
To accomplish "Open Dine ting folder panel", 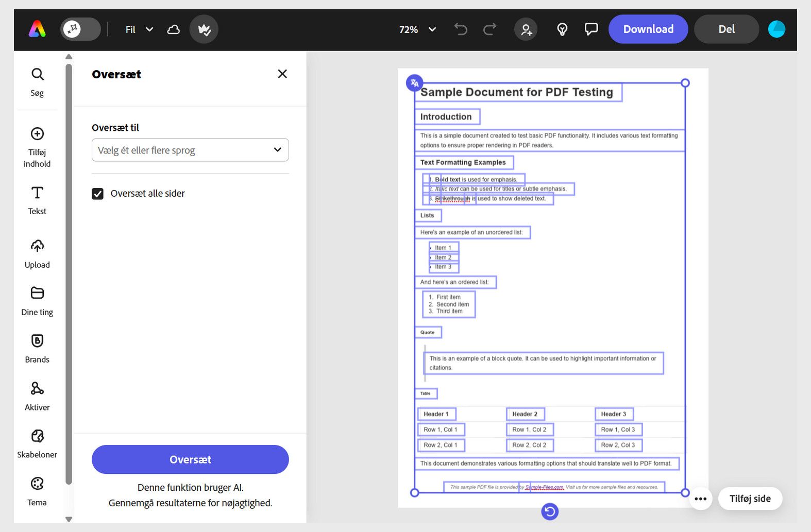I will 37,301.
